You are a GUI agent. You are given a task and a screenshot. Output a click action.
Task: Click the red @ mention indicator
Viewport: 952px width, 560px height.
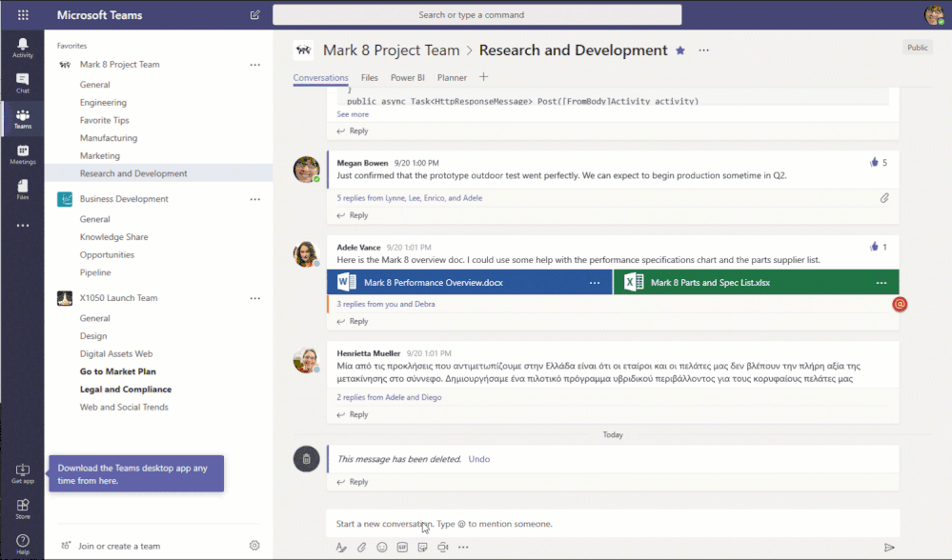(x=900, y=304)
